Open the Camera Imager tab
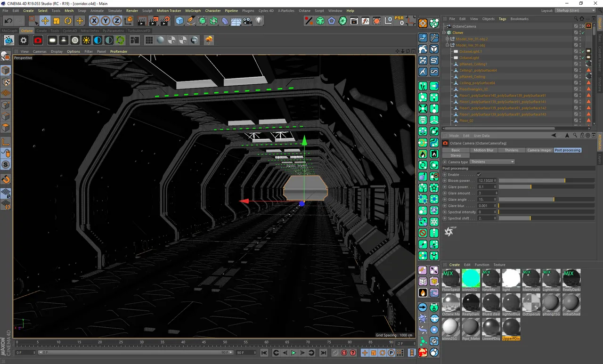Viewport: 603px width, 364px height. 539,150
